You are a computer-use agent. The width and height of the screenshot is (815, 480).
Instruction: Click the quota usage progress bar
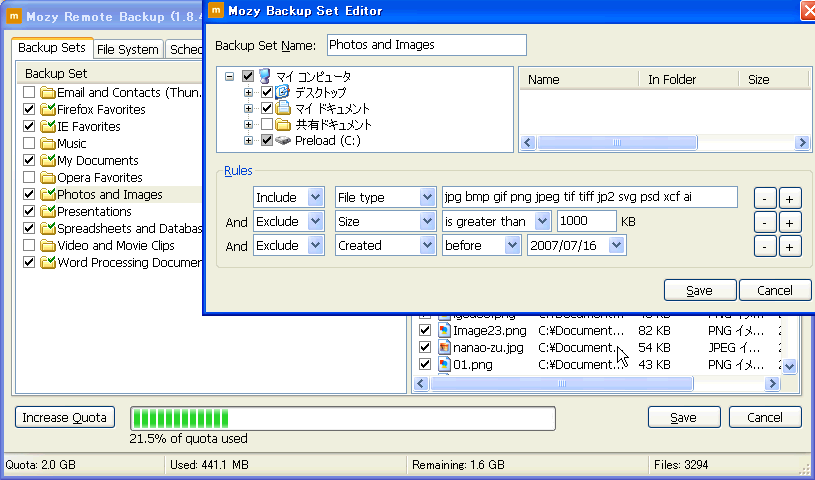pos(343,418)
